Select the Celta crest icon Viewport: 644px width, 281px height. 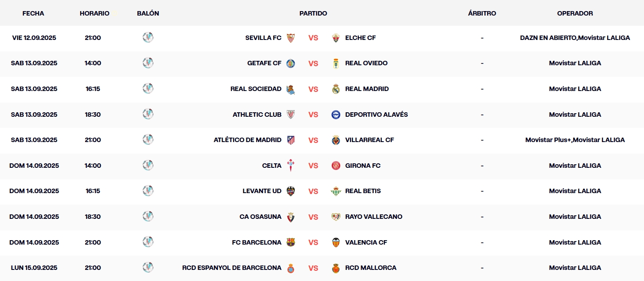coord(291,165)
